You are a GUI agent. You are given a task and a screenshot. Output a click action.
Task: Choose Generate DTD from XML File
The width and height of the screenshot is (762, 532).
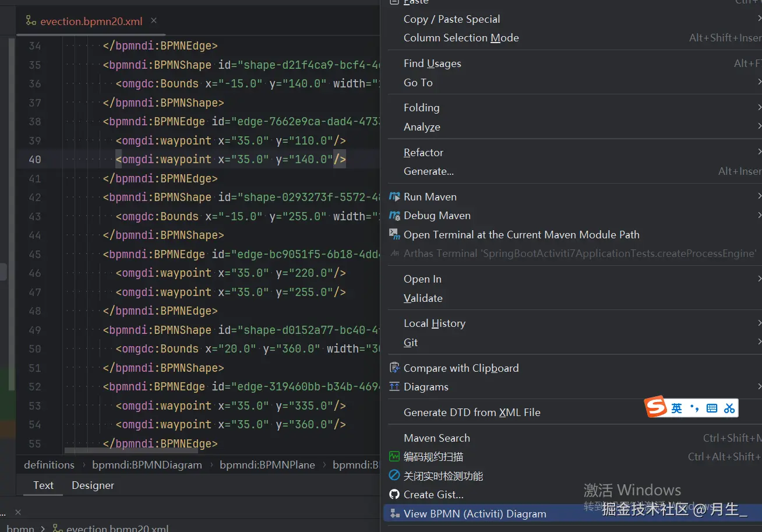coord(571,413)
